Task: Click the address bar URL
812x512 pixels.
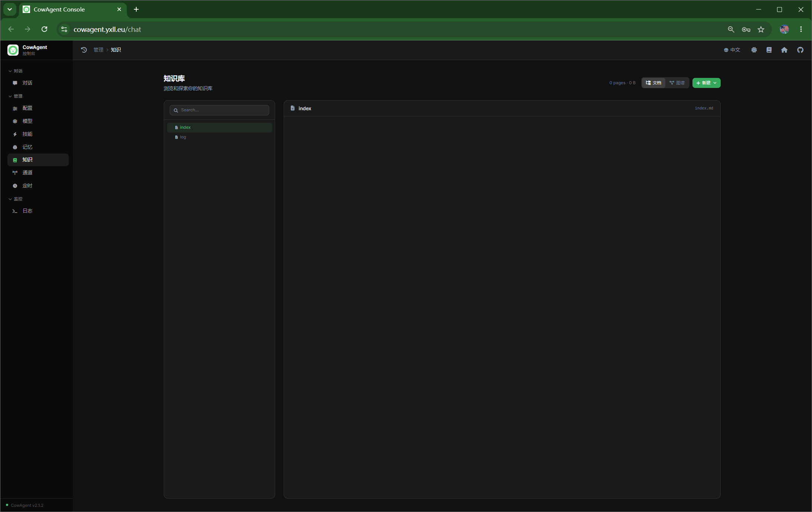Action: tap(107, 29)
